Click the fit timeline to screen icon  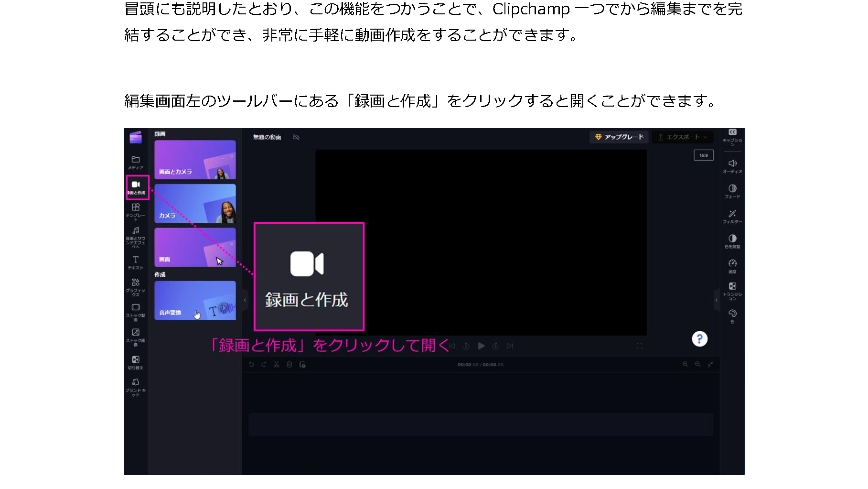tap(710, 364)
